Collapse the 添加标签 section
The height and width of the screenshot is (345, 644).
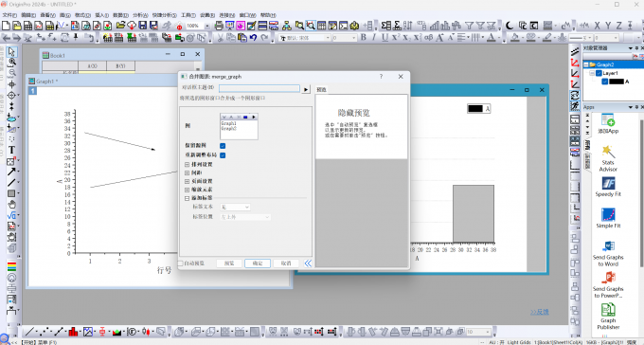(x=187, y=198)
